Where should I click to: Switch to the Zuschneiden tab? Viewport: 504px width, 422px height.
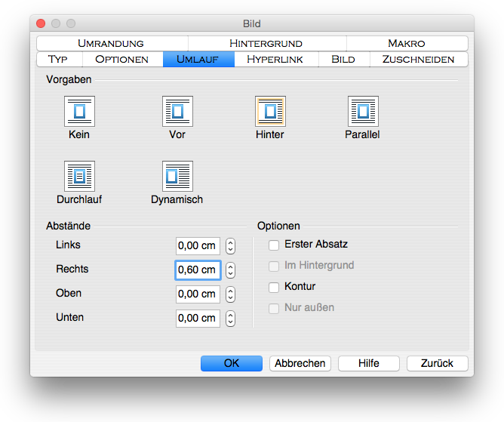point(418,59)
